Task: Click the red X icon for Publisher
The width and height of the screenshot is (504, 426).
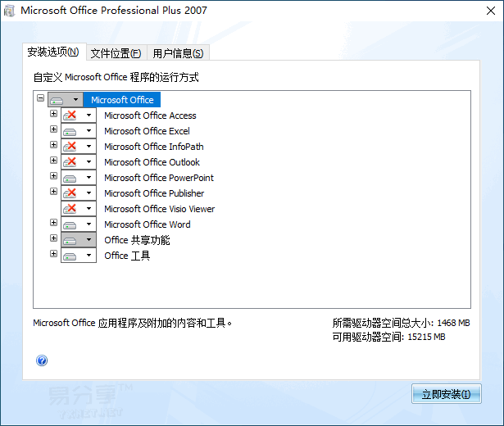Action: pos(70,193)
